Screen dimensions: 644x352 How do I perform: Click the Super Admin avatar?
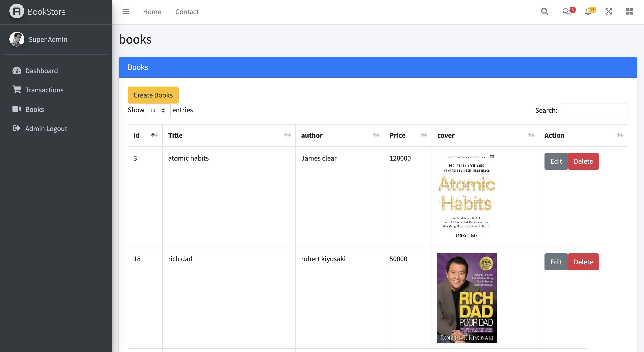tap(17, 39)
